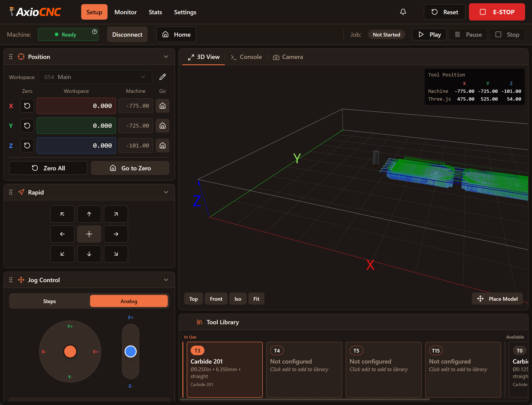Select the Analog jog mode
This screenshot has width=532, height=405.
tap(129, 301)
